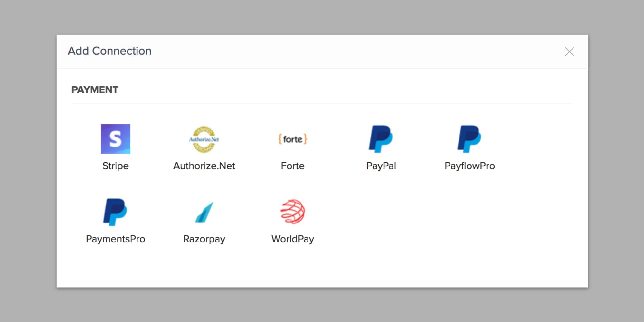Screen dimensions: 644x322
Task: Choose the WorldPay globe icon
Action: [293, 212]
